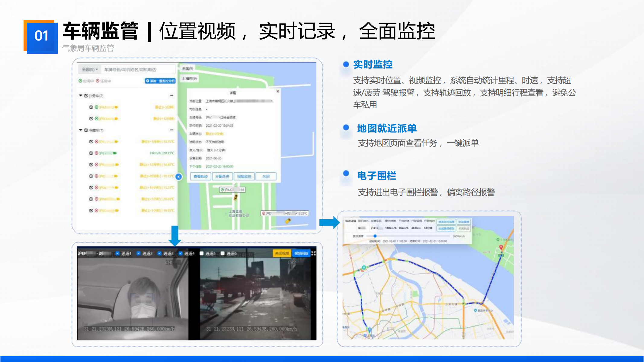Click edit icon next to 公务车(2) group
This screenshot has width=644, height=362.
pyautogui.click(x=86, y=96)
